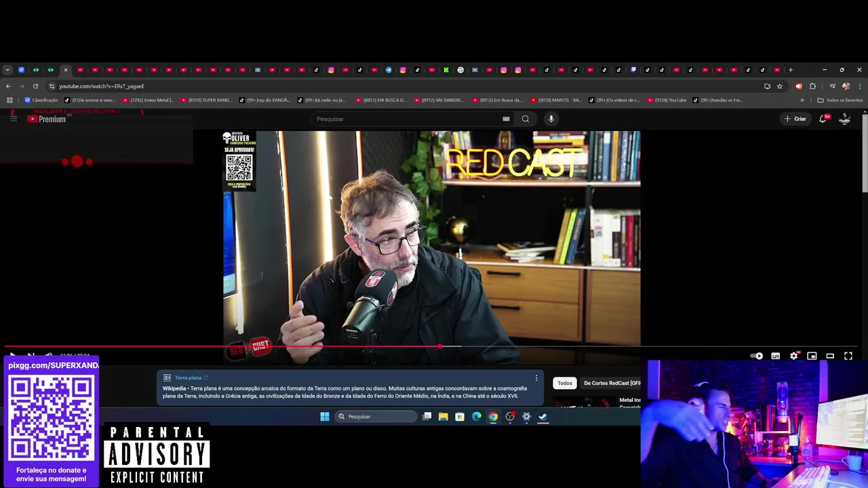Open Google Chrome from taskbar

pos(493,416)
